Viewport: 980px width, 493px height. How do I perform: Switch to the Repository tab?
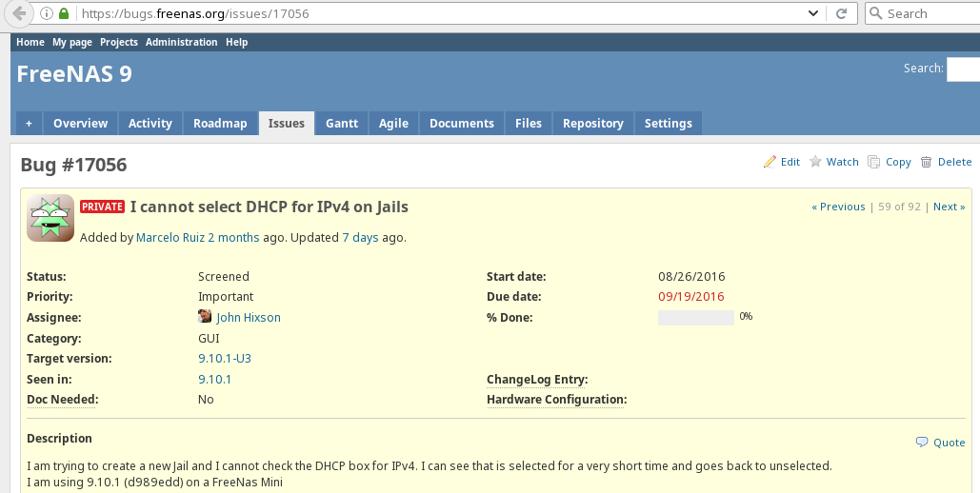(x=593, y=123)
